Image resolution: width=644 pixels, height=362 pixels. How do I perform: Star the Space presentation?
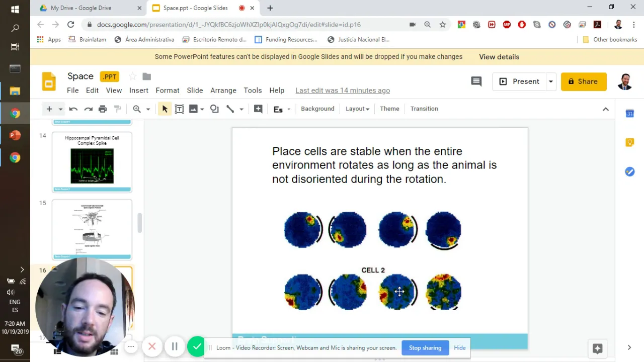coord(133,76)
